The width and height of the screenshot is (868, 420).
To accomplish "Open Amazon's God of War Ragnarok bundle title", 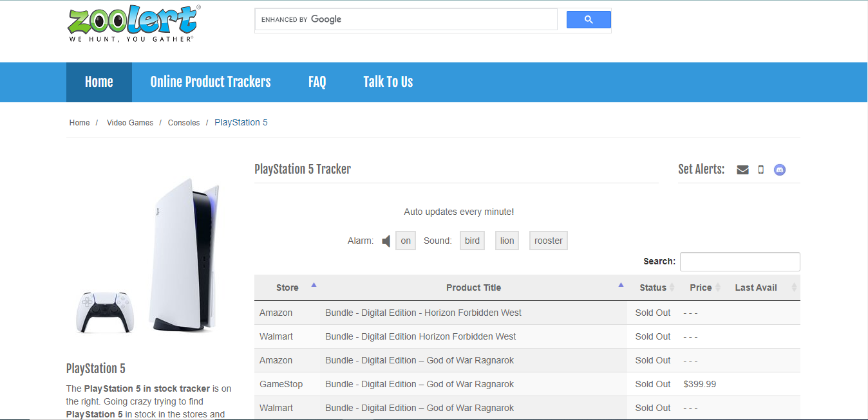I will pos(419,360).
